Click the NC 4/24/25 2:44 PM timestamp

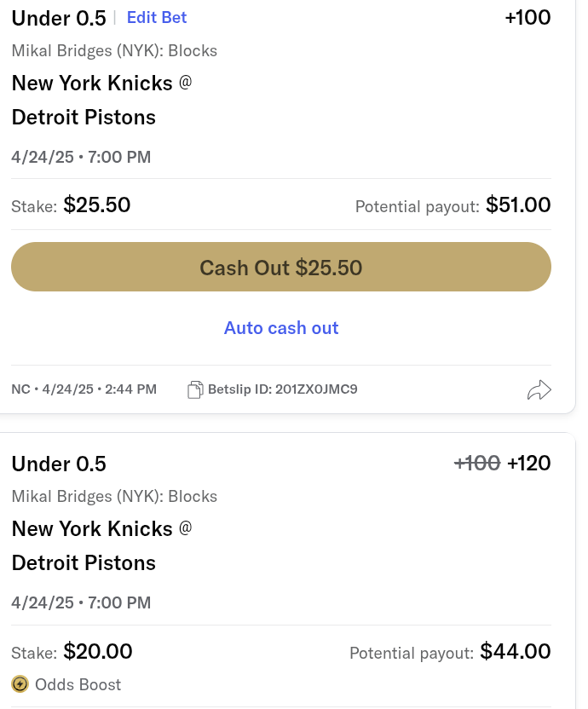(84, 389)
